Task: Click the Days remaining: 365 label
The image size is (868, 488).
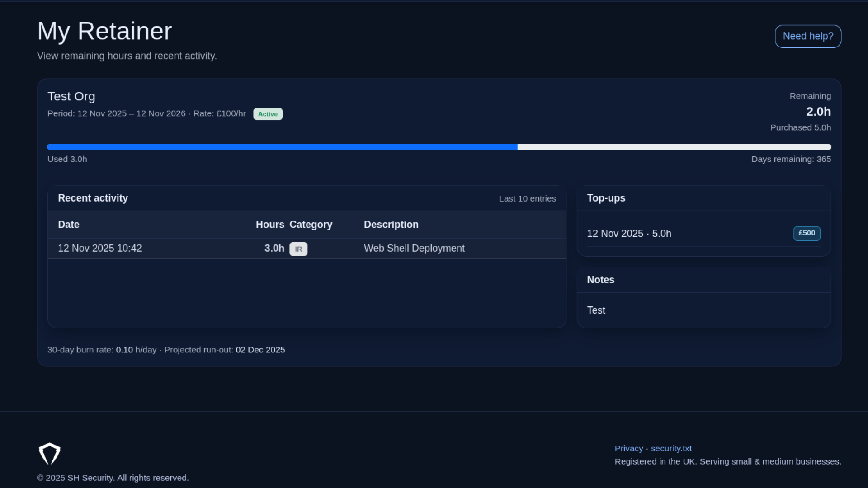Action: (792, 159)
